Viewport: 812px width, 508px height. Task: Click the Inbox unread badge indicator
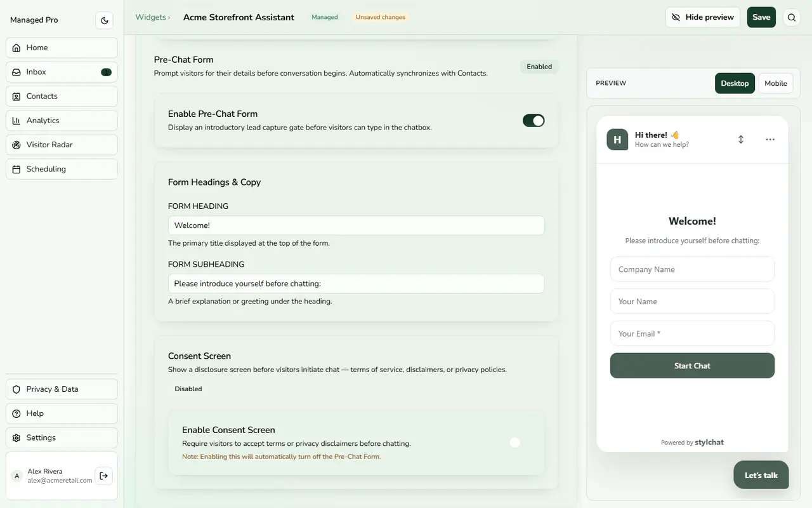(106, 72)
